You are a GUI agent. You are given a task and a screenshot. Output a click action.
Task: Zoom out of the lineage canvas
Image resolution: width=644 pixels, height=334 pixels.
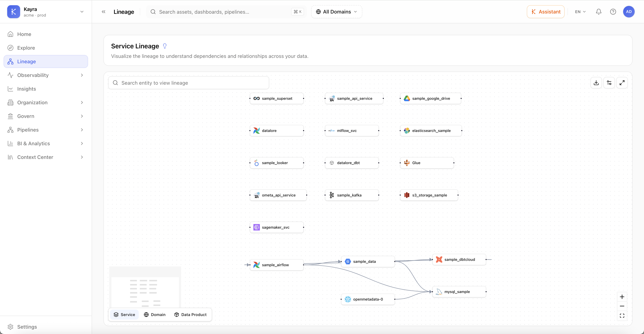coord(622,306)
